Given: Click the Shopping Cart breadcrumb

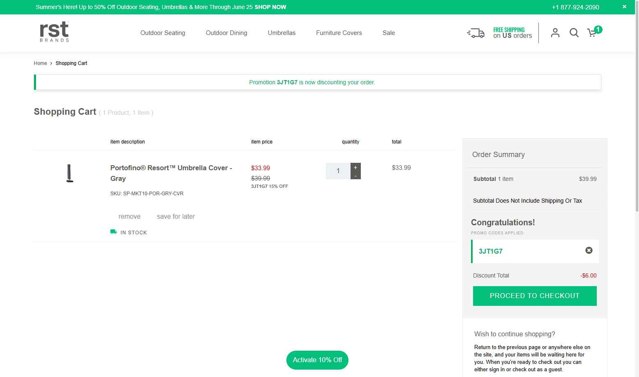Looking at the screenshot, I should [x=71, y=63].
